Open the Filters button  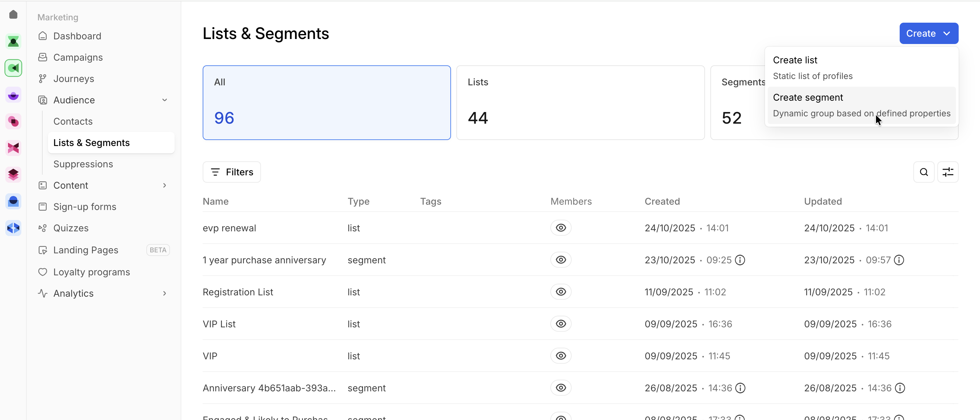pos(231,172)
